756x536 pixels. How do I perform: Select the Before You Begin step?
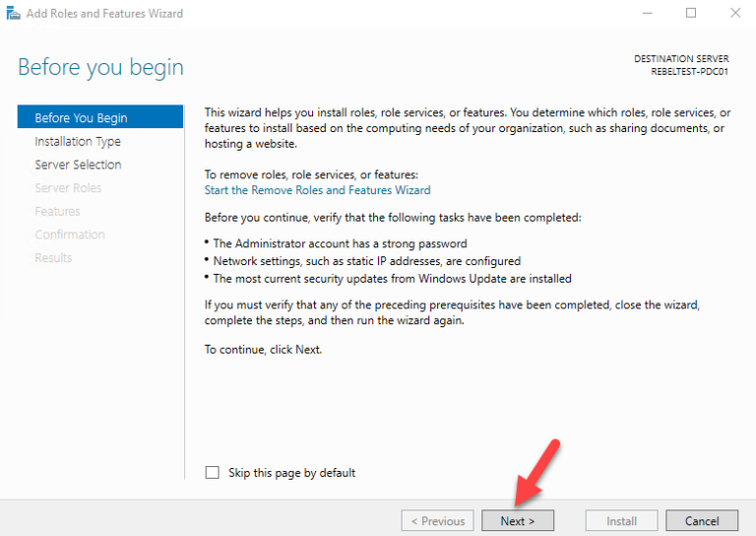pos(81,118)
